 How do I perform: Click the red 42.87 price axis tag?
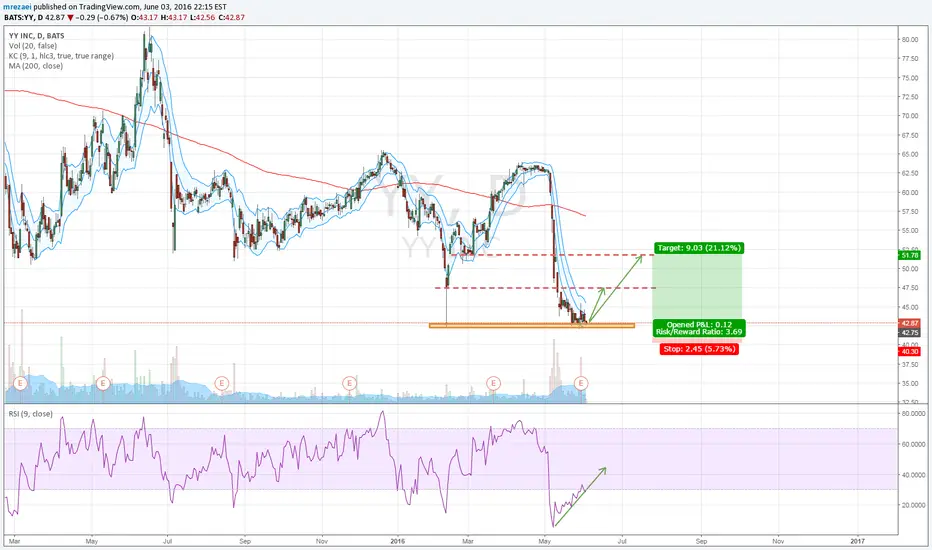point(910,323)
